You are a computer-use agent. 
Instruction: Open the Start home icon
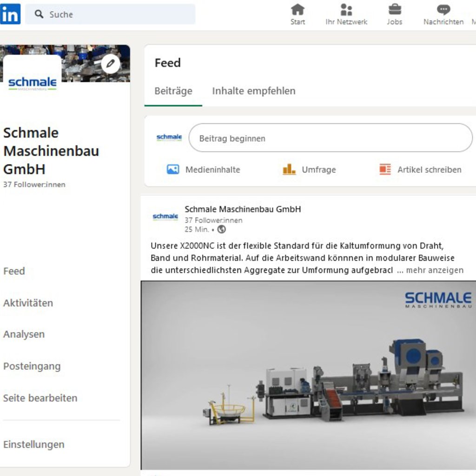[x=297, y=9]
